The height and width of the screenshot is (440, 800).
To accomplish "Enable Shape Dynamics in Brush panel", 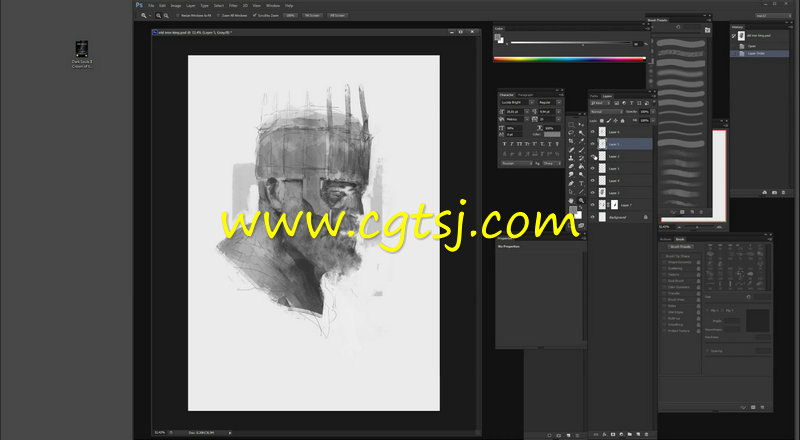I will click(x=664, y=262).
